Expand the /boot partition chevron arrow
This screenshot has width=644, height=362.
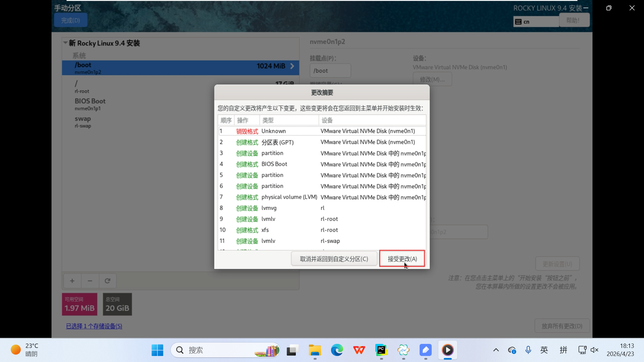point(292,66)
